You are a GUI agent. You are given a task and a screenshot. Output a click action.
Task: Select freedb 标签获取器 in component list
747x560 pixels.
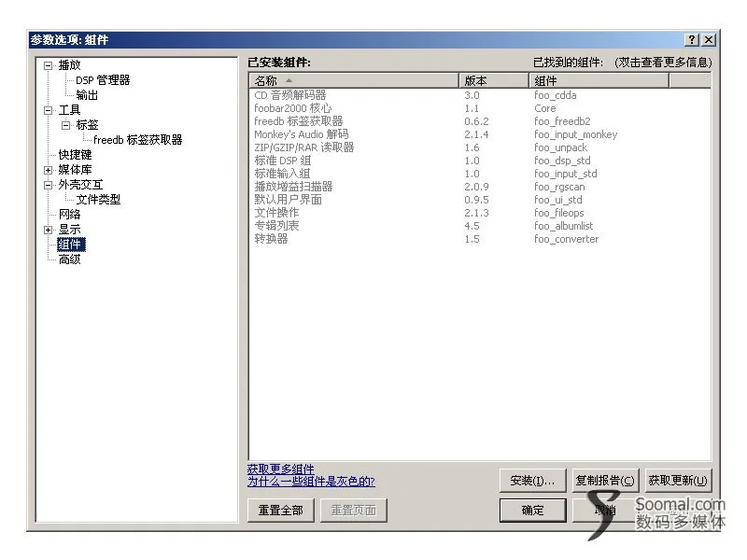(480, 121)
